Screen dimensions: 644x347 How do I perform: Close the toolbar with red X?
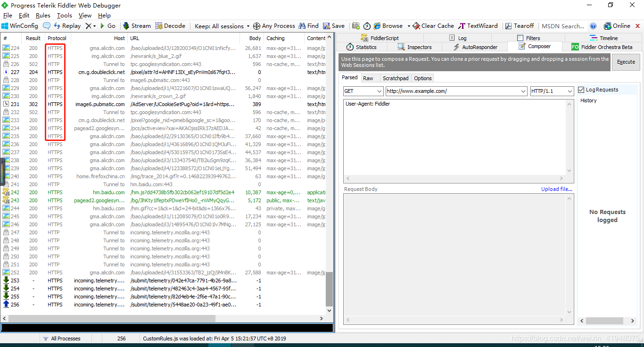coord(637,26)
